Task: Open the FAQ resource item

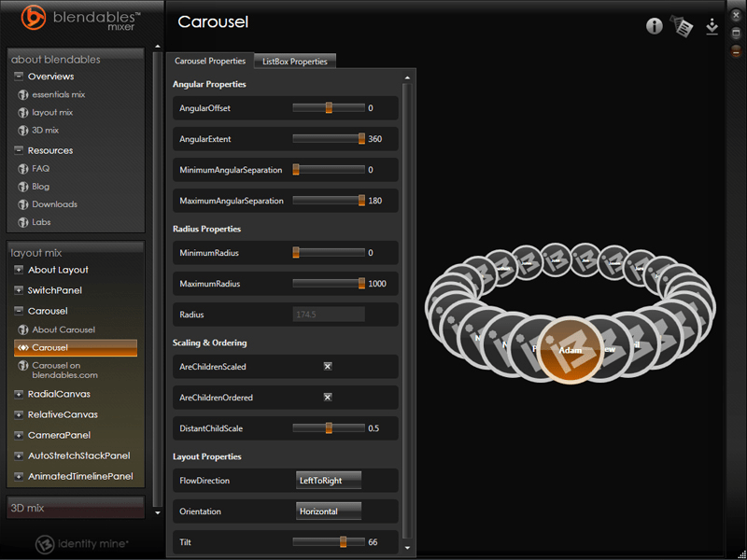Action: (40, 169)
